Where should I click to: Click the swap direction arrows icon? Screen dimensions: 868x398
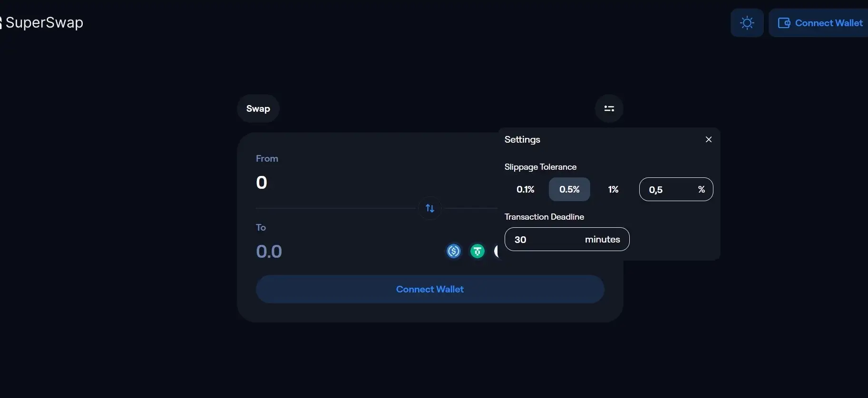(430, 208)
